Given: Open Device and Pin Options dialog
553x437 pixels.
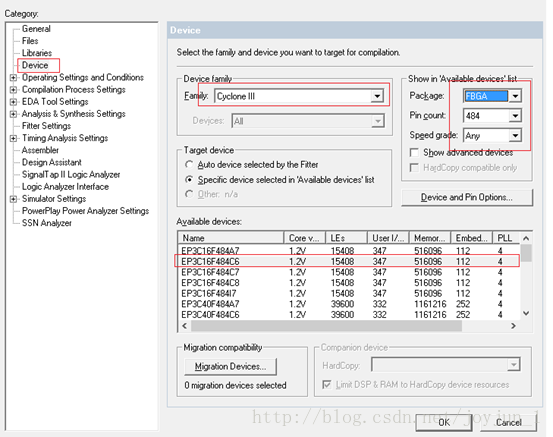Looking at the screenshot, I should coord(467,198).
